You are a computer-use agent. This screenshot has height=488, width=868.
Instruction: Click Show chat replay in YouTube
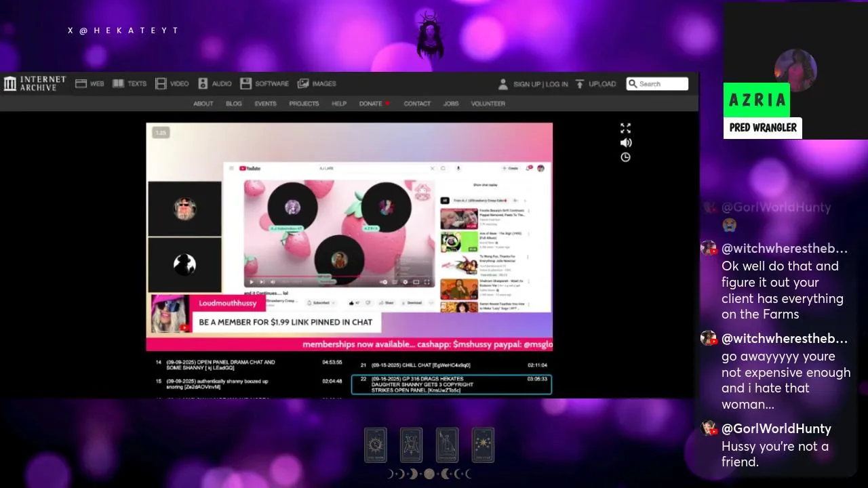[x=485, y=184]
